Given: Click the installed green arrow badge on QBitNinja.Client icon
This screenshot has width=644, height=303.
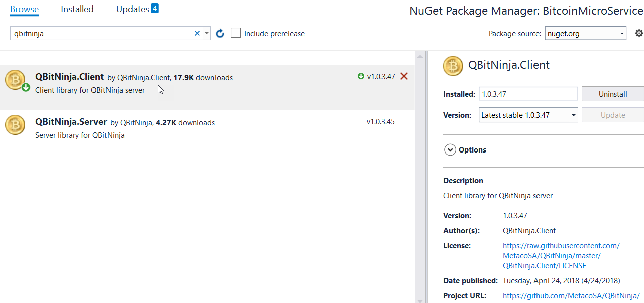Looking at the screenshot, I should 26,87.
